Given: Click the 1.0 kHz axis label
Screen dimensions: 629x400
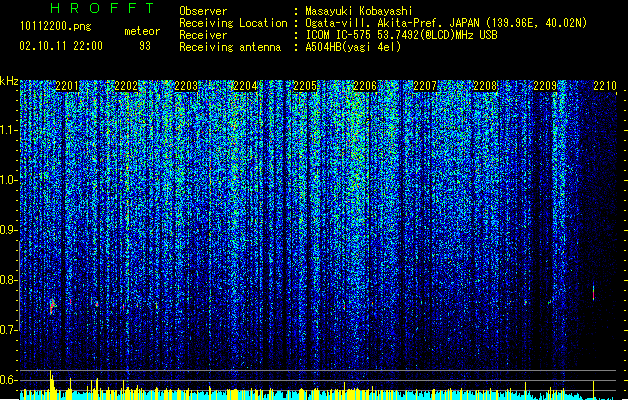Looking at the screenshot, I should click(9, 180).
